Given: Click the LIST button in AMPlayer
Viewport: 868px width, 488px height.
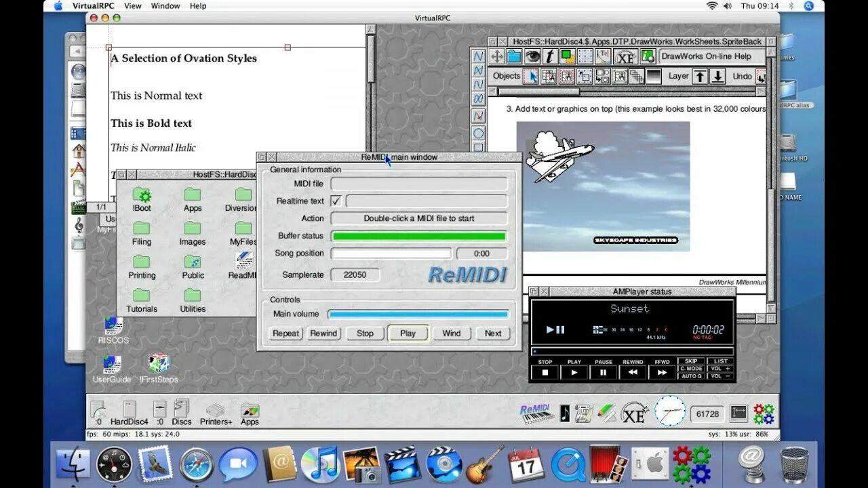Looking at the screenshot, I should click(721, 361).
